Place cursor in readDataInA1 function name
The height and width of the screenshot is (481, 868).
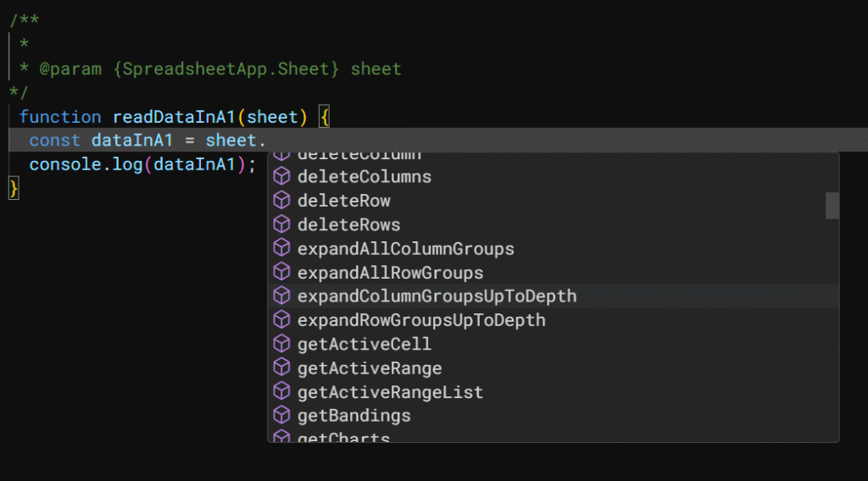click(173, 117)
